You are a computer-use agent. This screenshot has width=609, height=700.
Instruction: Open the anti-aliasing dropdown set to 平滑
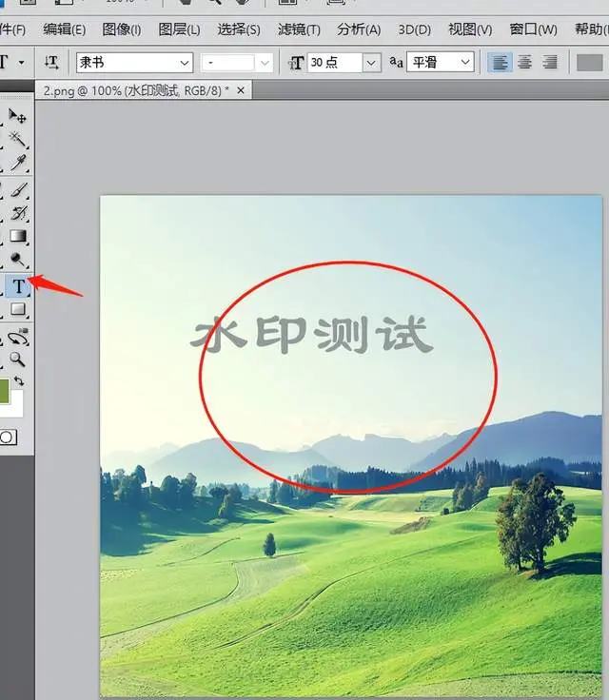tap(441, 62)
